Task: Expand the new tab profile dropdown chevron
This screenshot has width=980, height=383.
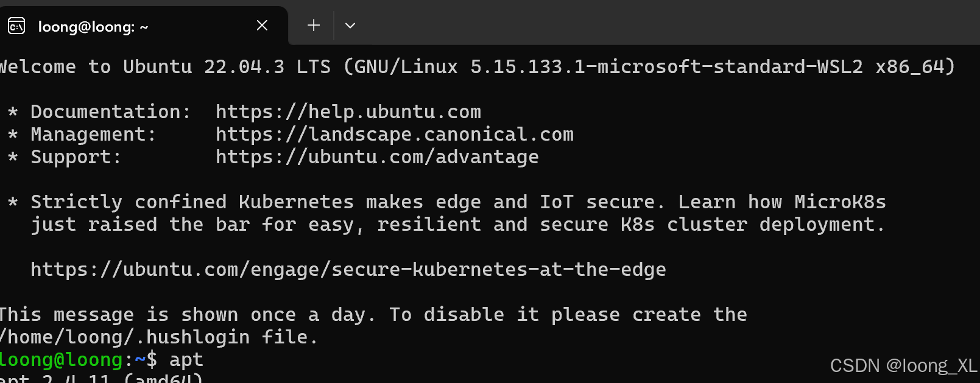Action: (x=350, y=26)
